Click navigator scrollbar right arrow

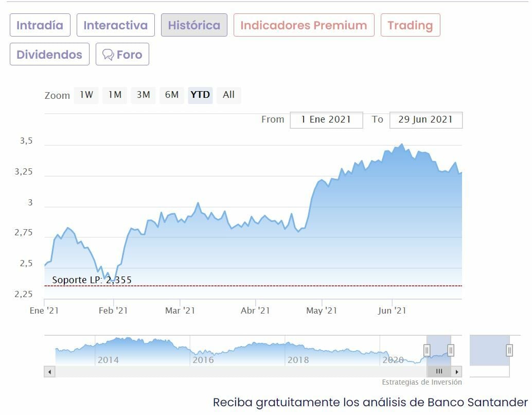pyautogui.click(x=457, y=371)
